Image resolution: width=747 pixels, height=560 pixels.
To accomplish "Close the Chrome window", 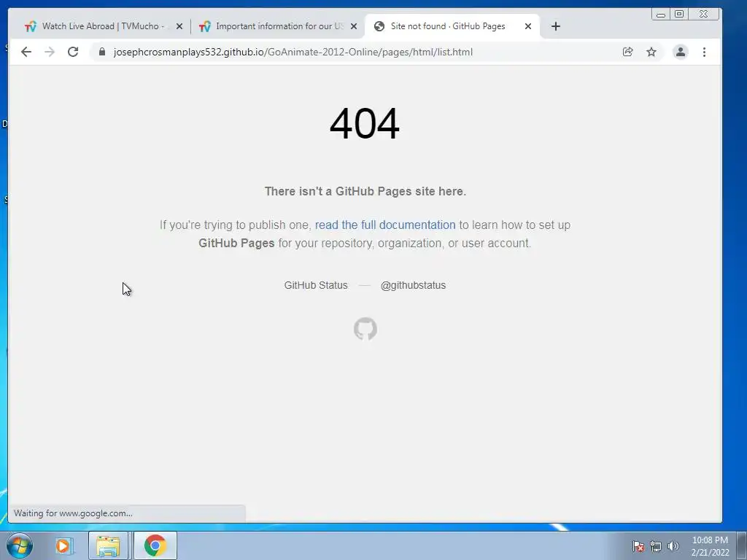I will click(704, 14).
